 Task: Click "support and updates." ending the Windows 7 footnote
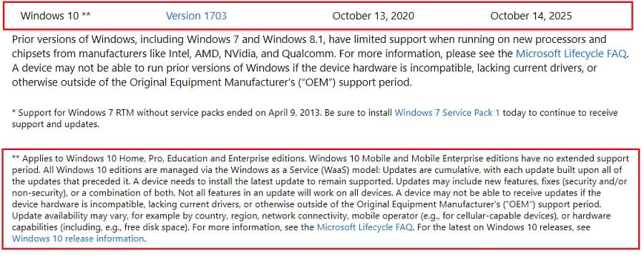[56, 124]
